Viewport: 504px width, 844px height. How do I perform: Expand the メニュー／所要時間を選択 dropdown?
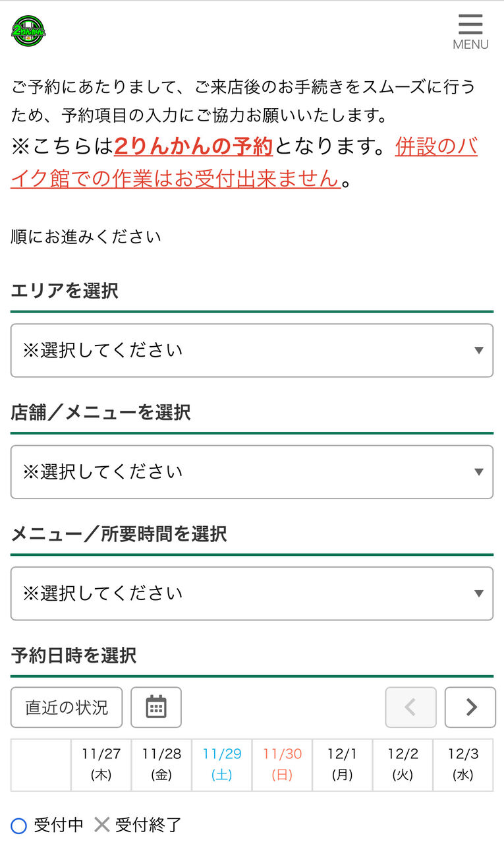point(252,593)
